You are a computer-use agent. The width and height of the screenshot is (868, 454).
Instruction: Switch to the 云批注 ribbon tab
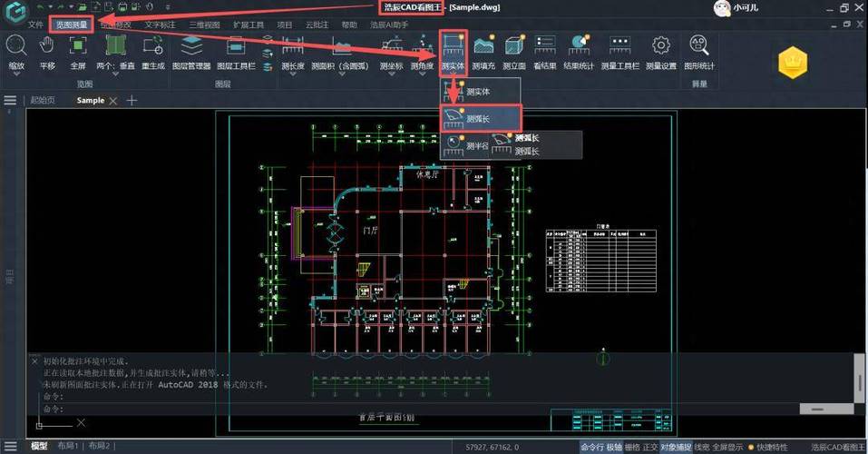[317, 25]
